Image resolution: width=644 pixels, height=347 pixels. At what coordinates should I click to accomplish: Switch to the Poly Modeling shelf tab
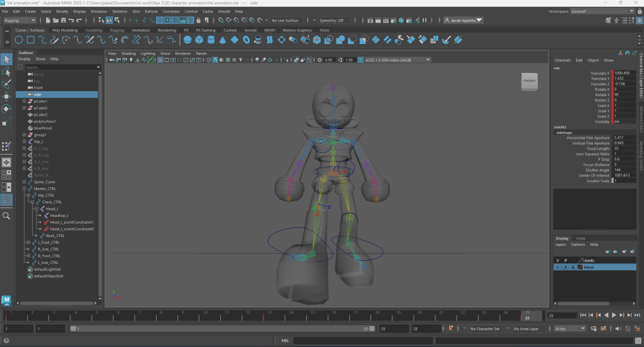[x=65, y=30]
